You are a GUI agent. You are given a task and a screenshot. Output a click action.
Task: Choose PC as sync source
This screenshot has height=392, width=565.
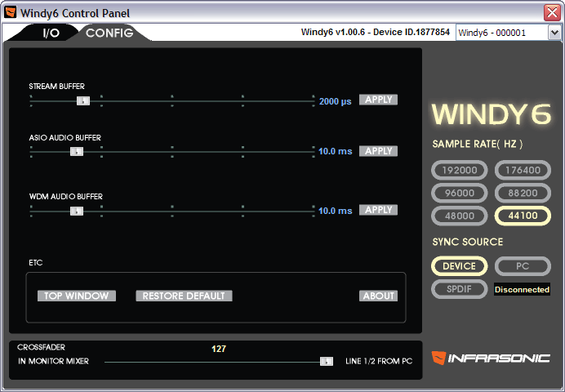click(x=523, y=266)
